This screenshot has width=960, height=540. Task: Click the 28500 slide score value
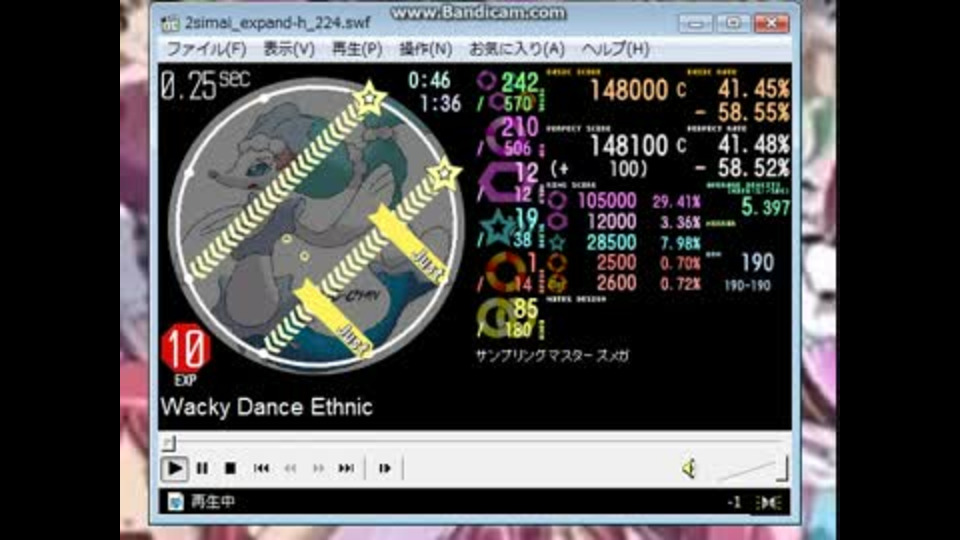(611, 242)
